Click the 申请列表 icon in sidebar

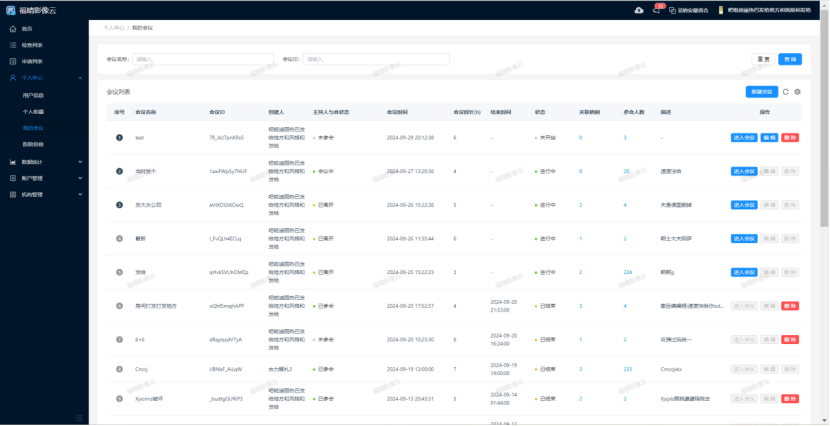click(x=12, y=61)
